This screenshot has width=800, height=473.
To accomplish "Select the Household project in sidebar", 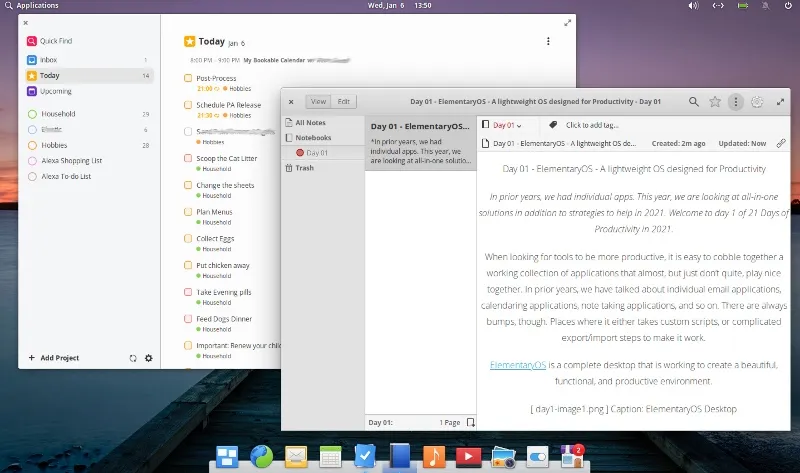I will pyautogui.click(x=57, y=114).
